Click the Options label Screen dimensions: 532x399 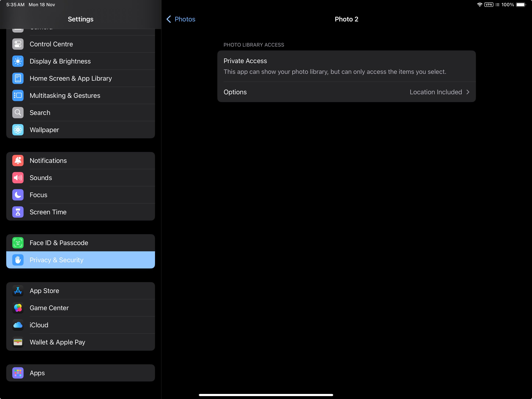235,92
